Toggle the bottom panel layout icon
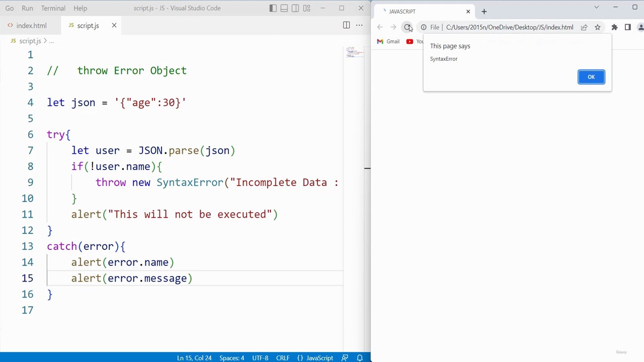The image size is (644, 362). (x=284, y=8)
